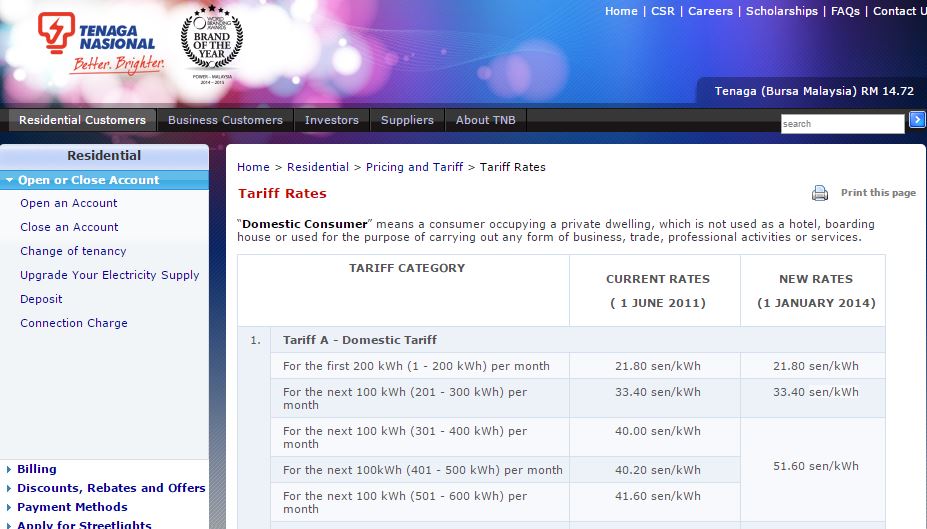Click Connection Charge in sidebar

[x=74, y=323]
